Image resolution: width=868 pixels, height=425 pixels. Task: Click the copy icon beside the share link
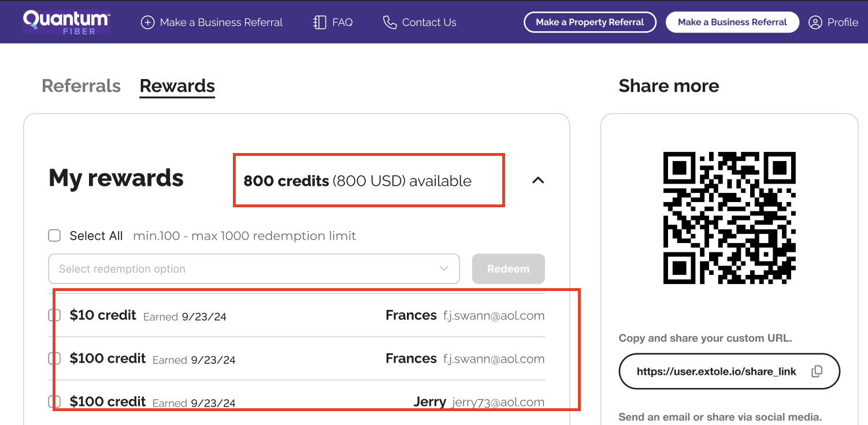(817, 371)
